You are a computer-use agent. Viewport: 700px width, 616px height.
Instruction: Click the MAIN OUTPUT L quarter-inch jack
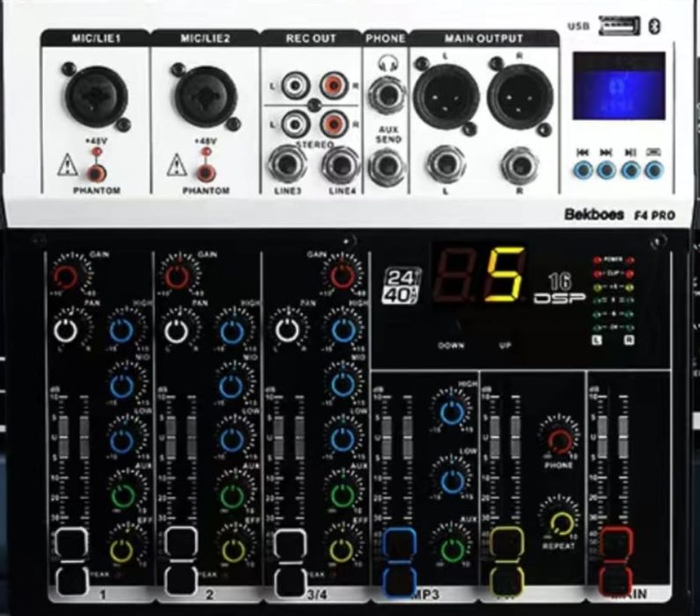tap(446, 165)
